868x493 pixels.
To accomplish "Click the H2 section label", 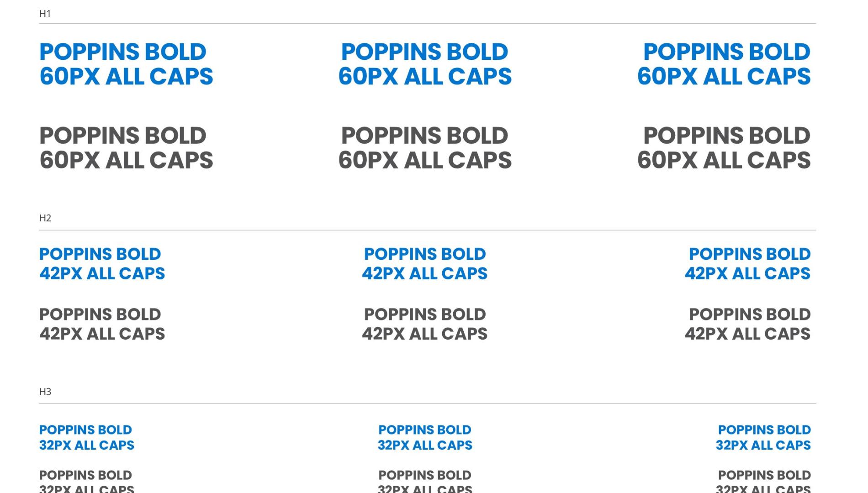I will coord(45,218).
